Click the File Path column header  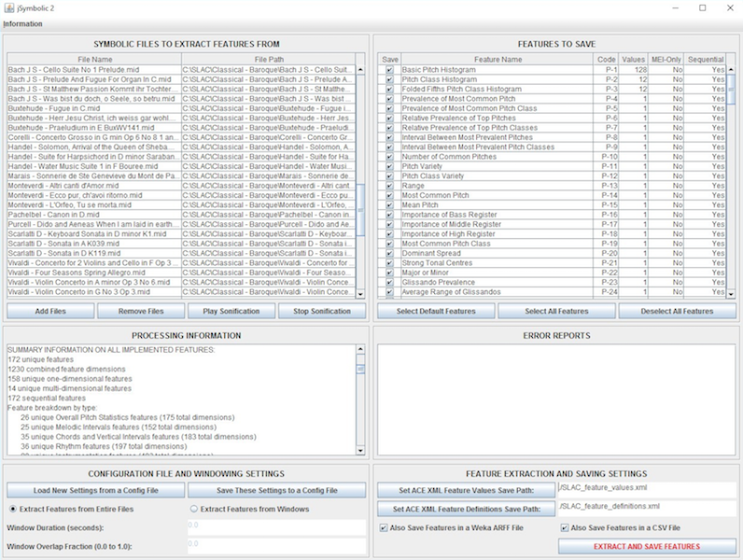pyautogui.click(x=269, y=59)
